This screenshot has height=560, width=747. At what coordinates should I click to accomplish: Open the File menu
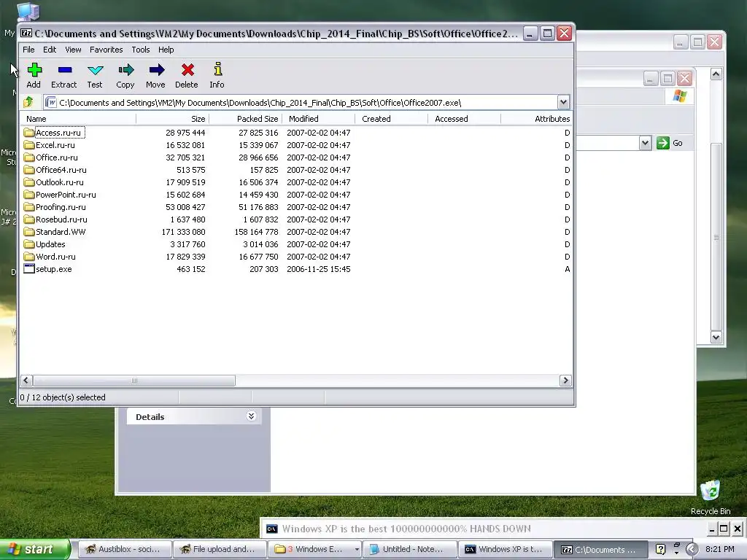click(x=28, y=50)
